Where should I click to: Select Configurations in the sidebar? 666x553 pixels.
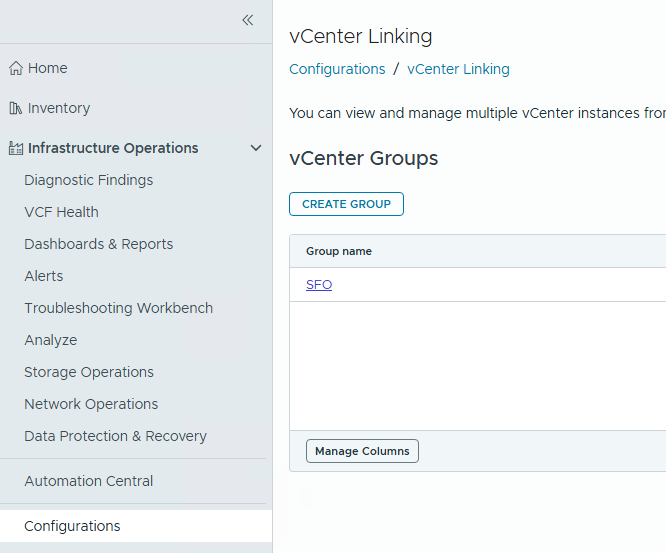tap(72, 526)
